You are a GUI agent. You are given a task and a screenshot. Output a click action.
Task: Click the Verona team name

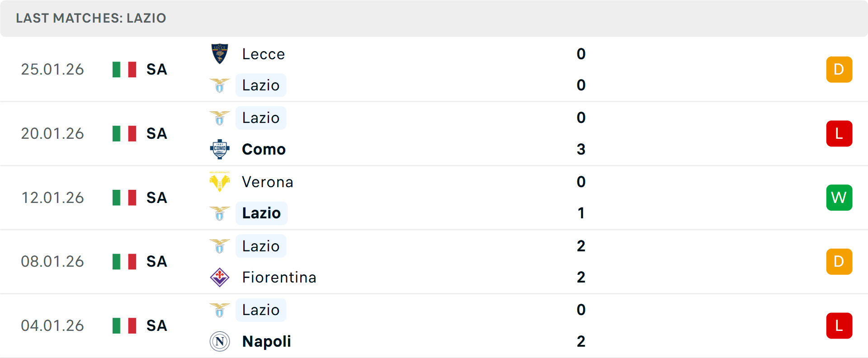(x=267, y=182)
